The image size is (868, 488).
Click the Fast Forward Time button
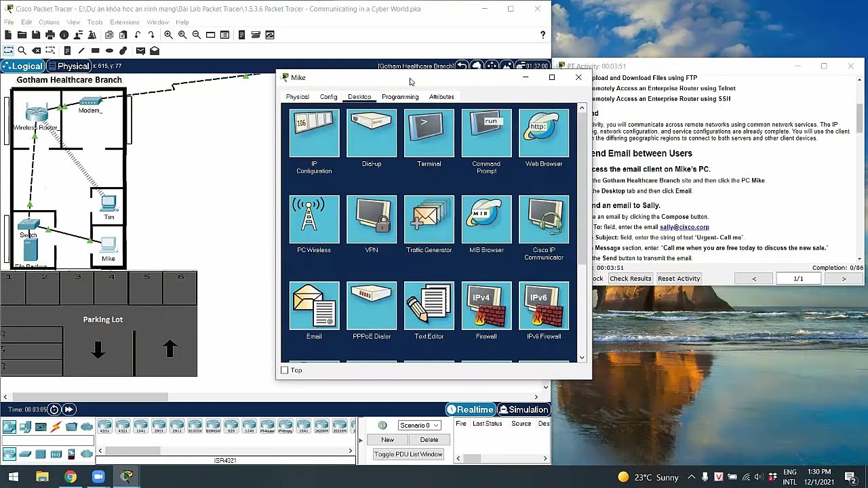(x=69, y=409)
